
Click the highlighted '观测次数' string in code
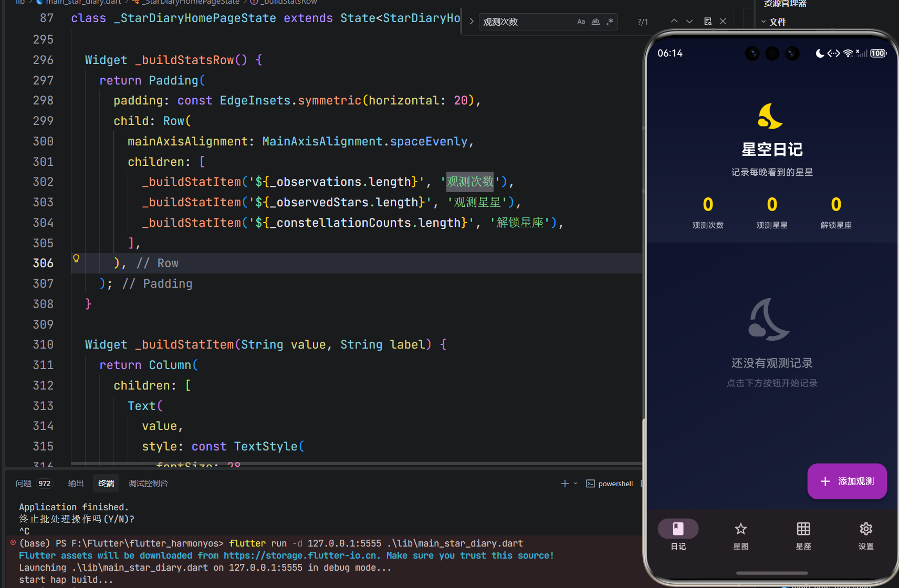470,182
